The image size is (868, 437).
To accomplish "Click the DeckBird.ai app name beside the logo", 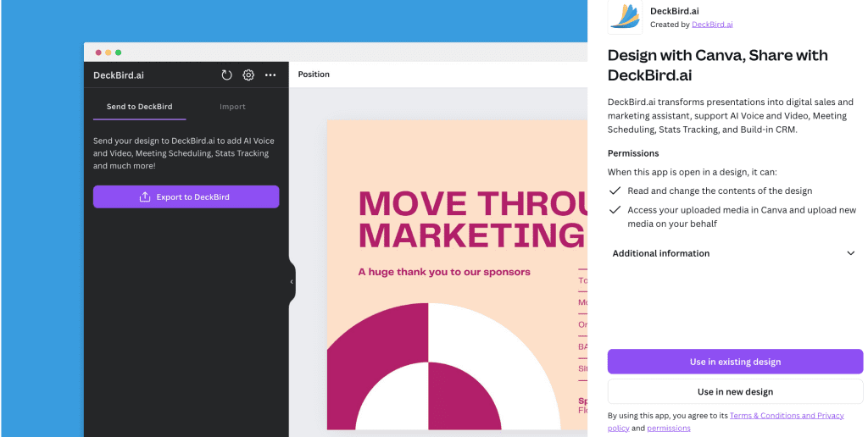I will [x=675, y=11].
